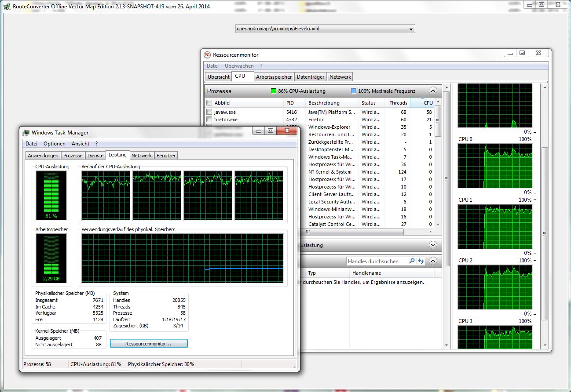Image resolution: width=571 pixels, height=392 pixels.
Task: Click the blue Maximale Frequenz legend square
Action: 354,91
